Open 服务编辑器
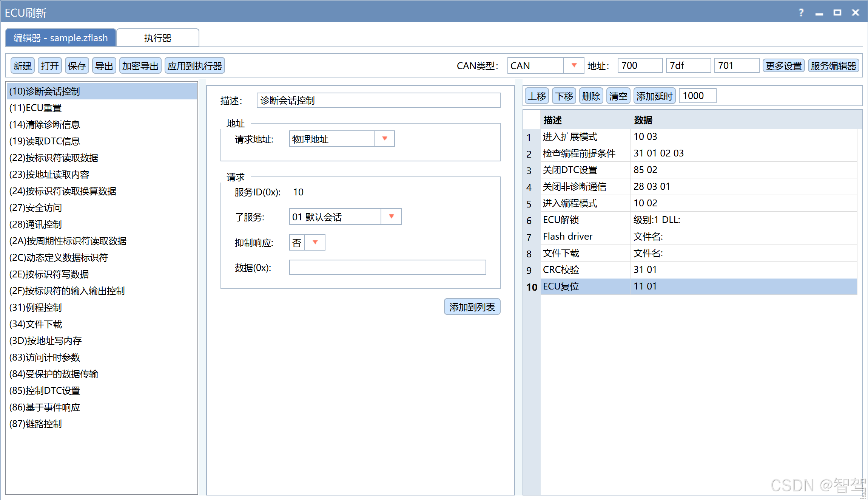 click(x=833, y=66)
